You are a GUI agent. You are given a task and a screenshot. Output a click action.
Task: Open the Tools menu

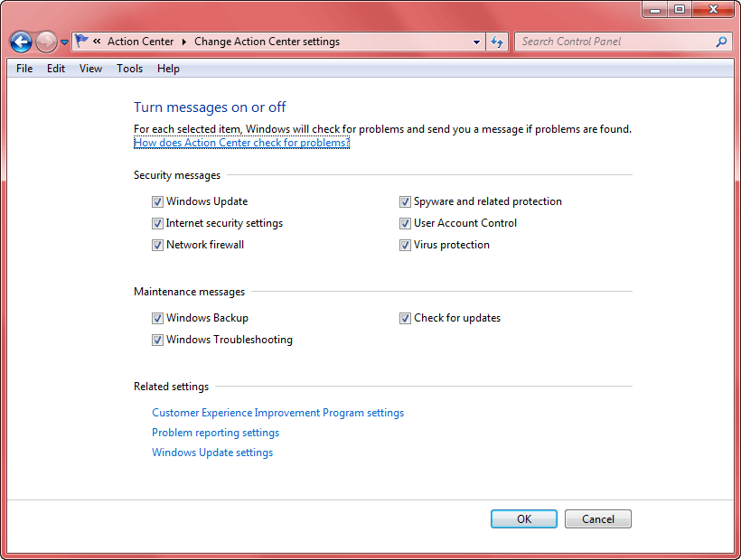point(130,69)
